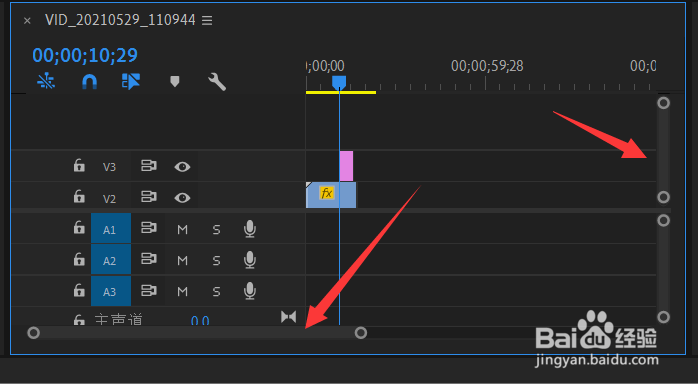698x384 pixels.
Task: Toggle linked selection icon
Action: point(131,81)
